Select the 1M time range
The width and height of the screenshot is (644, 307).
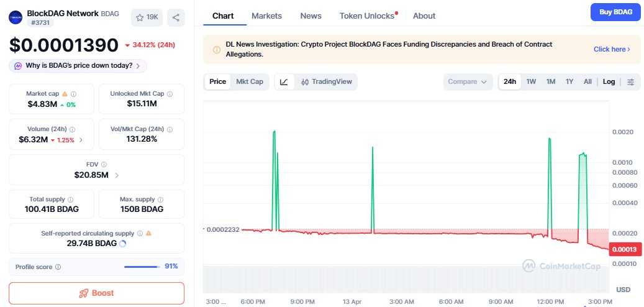point(551,82)
